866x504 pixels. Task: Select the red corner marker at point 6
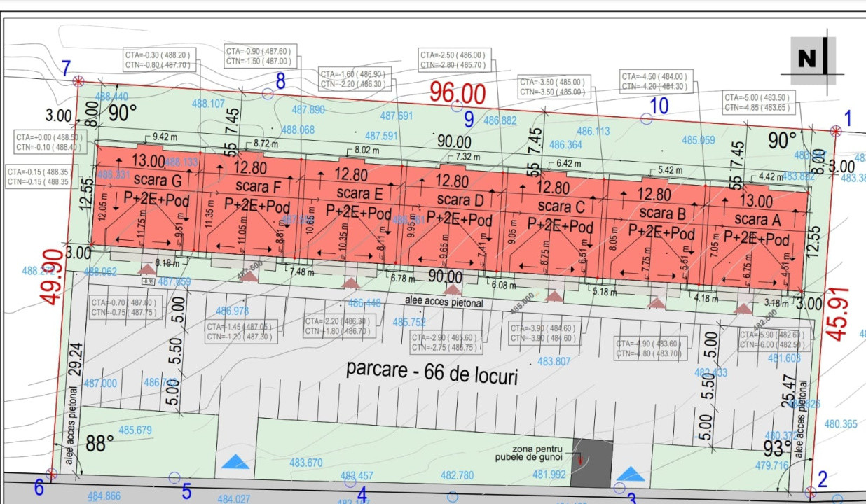pyautogui.click(x=50, y=474)
